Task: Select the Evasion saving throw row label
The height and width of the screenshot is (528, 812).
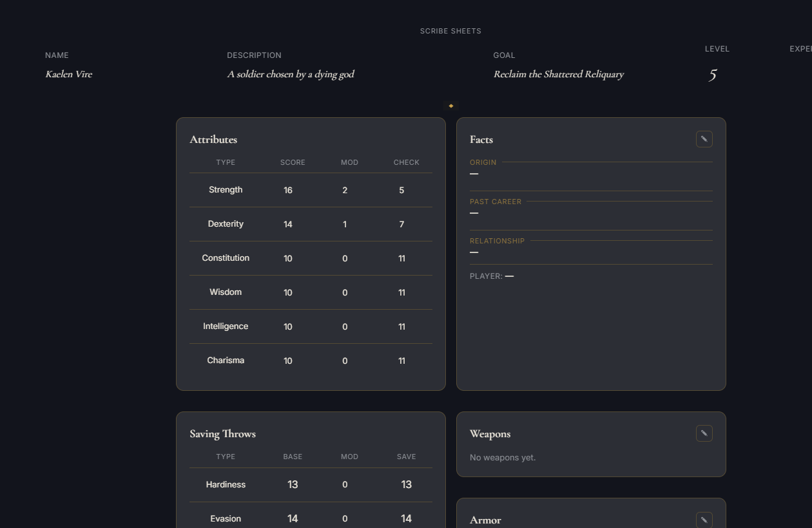Action: click(x=226, y=519)
